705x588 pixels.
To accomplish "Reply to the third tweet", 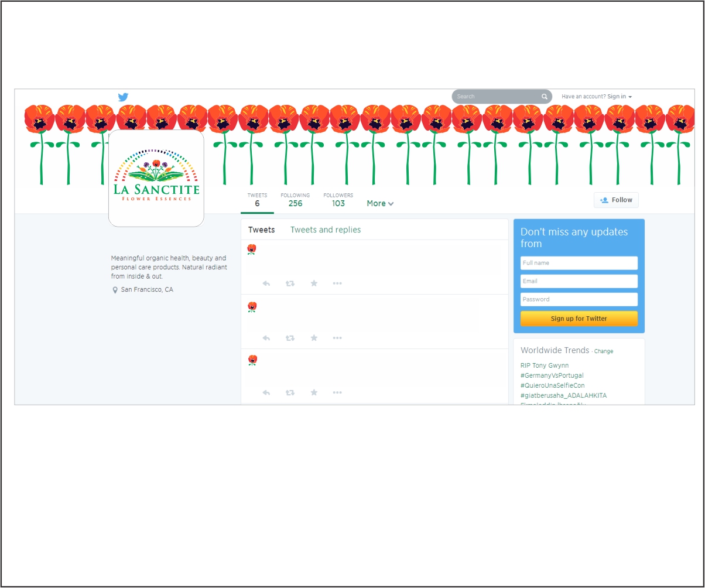I will coord(266,393).
